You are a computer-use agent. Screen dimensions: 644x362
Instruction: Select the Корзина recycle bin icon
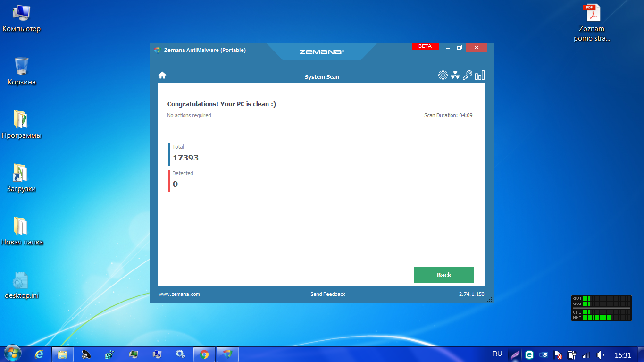[22, 72]
